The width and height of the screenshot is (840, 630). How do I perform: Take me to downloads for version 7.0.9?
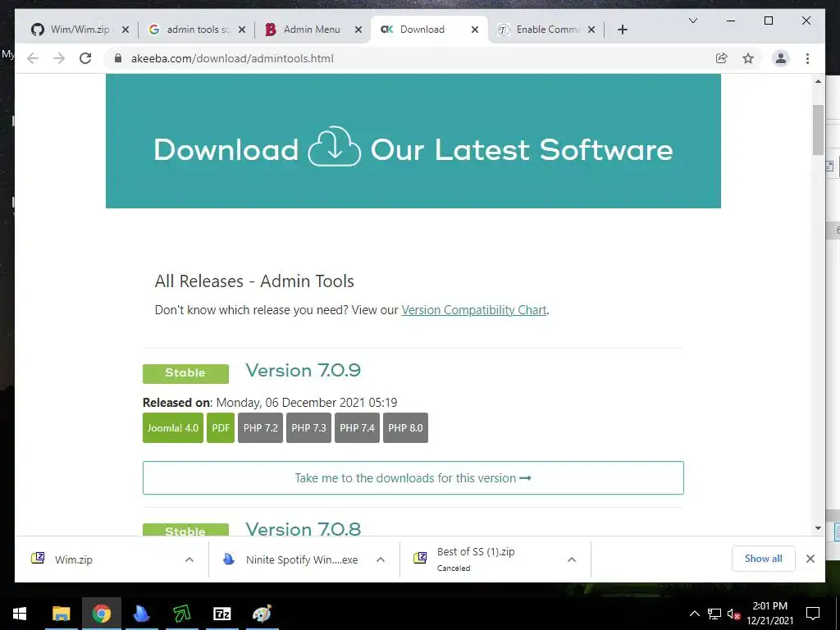[x=413, y=478]
